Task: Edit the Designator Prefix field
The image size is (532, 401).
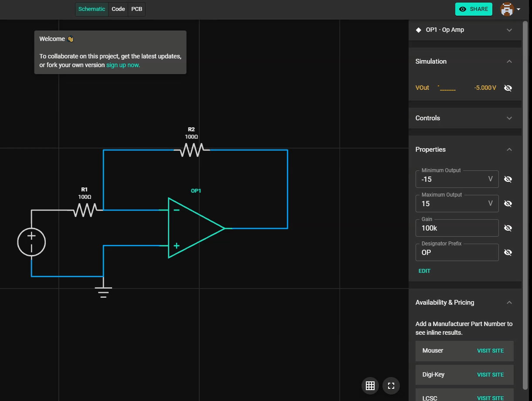Action: tap(457, 252)
